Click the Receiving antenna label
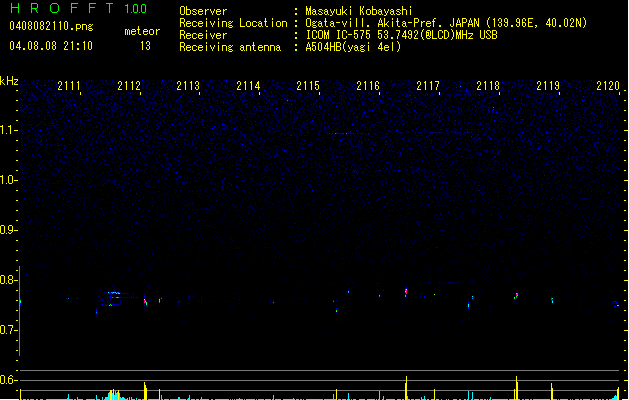629x400 pixels. tap(230, 47)
